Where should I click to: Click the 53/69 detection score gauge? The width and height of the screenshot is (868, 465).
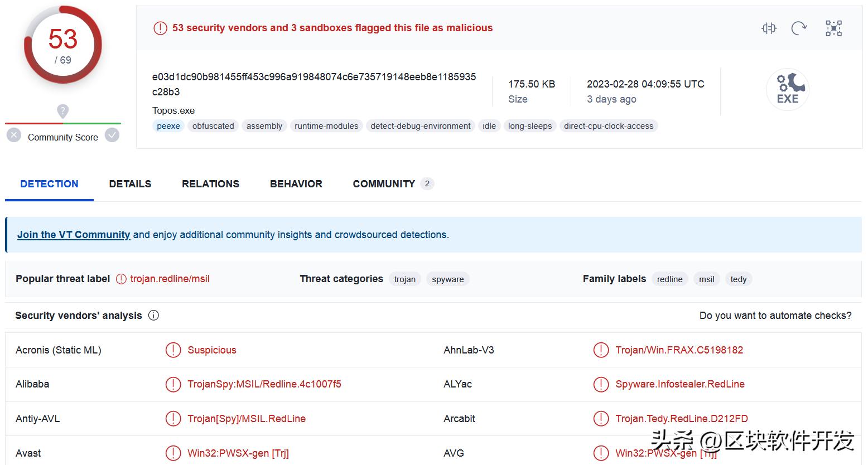(62, 45)
